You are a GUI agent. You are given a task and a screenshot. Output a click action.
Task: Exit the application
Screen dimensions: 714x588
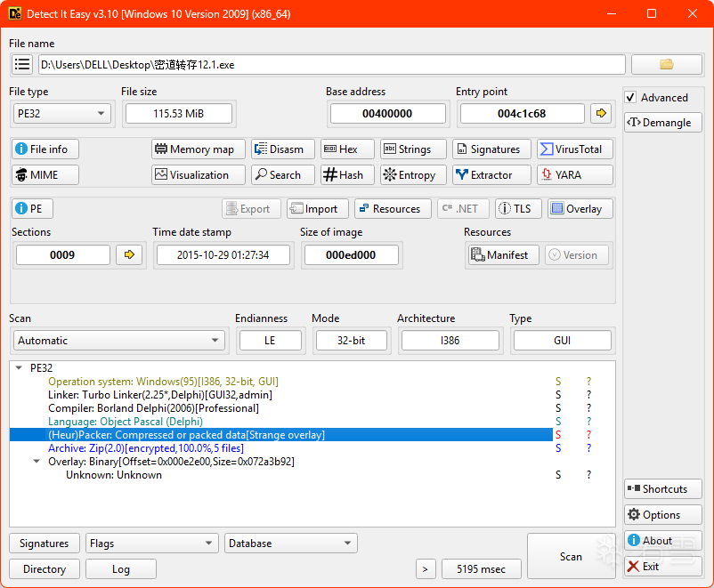point(663,567)
